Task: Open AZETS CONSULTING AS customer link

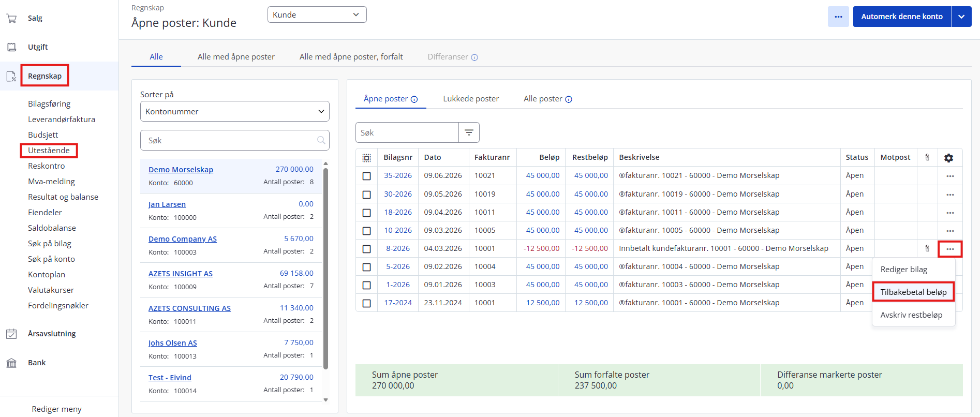Action: 189,308
